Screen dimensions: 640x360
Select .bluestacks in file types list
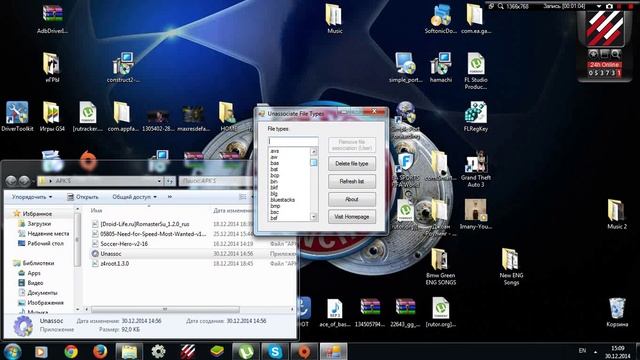282,200
